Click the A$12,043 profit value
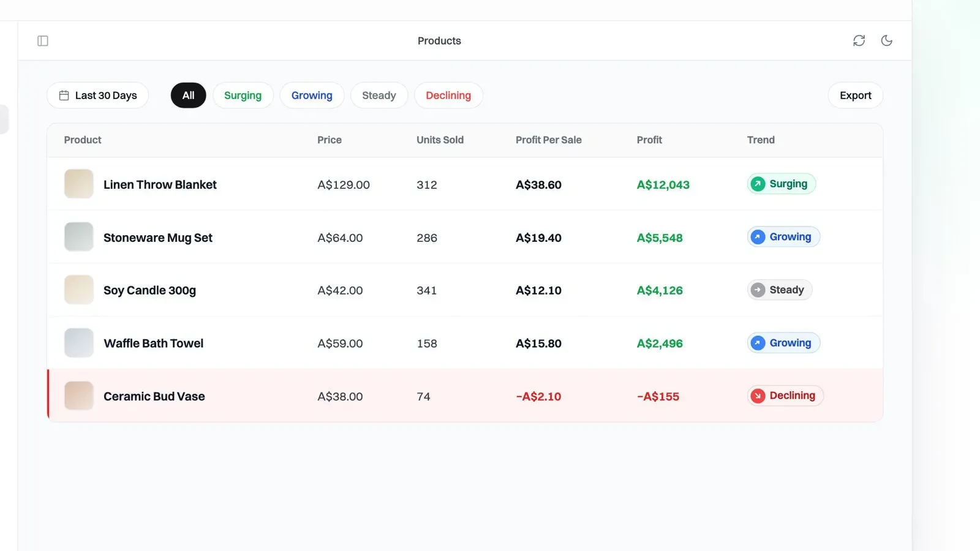This screenshot has width=980, height=551. point(663,185)
